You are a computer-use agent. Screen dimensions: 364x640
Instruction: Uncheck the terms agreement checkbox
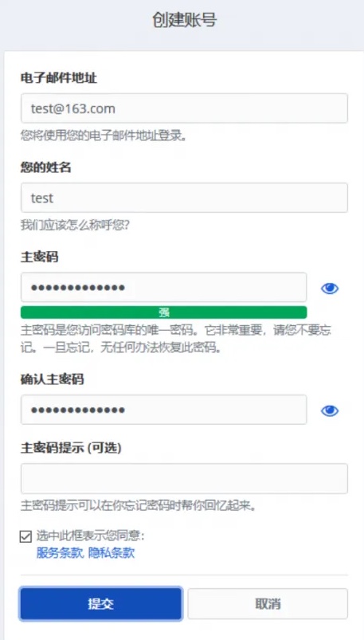(x=25, y=536)
